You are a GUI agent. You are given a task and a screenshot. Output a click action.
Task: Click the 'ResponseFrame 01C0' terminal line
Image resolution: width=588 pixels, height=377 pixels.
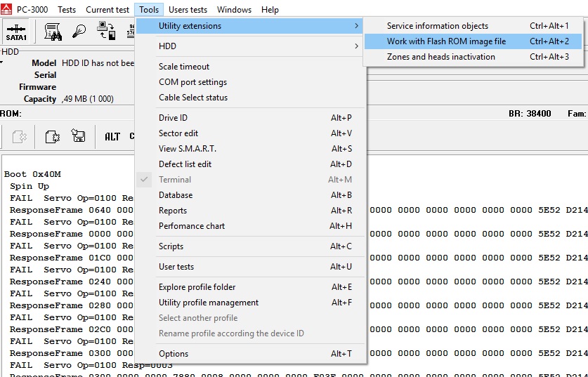(x=71, y=258)
